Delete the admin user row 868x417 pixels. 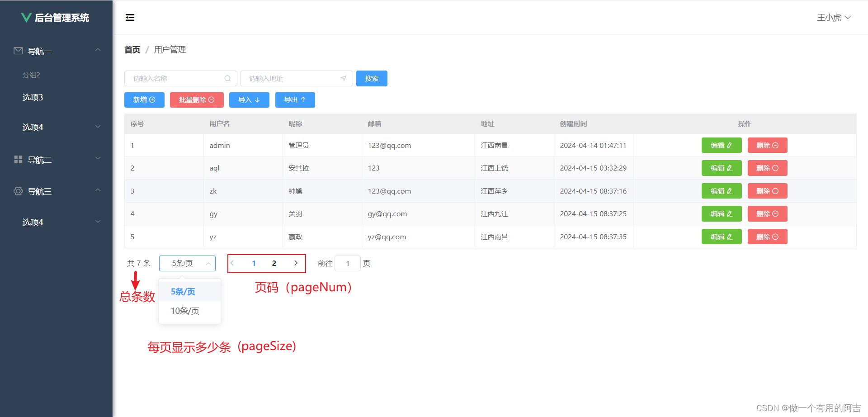point(767,145)
